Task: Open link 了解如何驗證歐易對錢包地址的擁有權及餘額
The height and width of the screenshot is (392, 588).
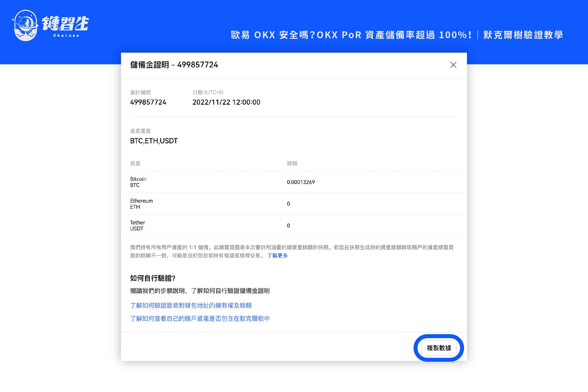Action: [x=191, y=306]
